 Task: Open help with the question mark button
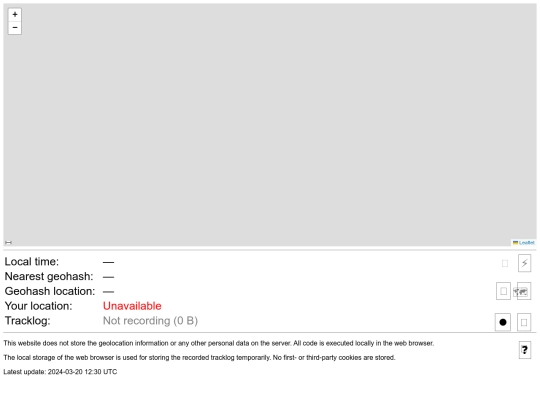[x=525, y=350]
